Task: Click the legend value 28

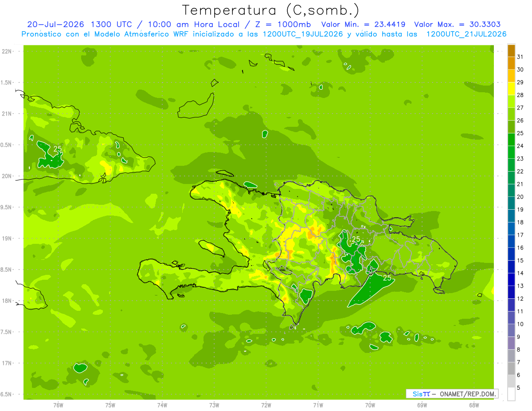Action: (520, 94)
